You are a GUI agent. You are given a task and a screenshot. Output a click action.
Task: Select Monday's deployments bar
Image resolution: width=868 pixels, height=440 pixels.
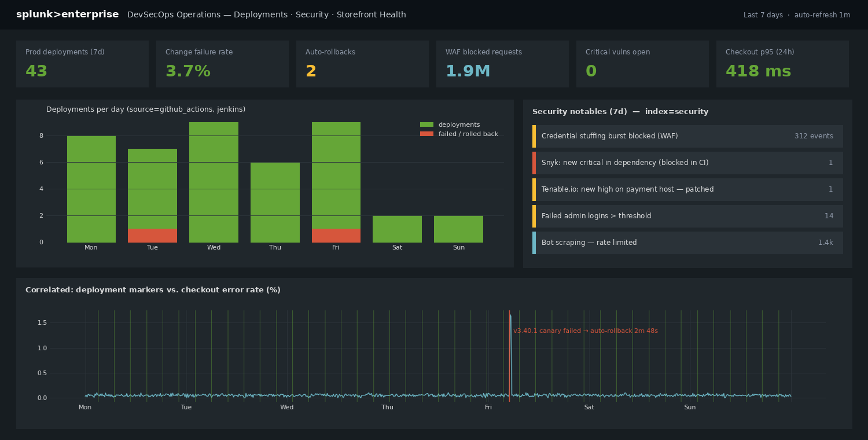click(x=91, y=189)
